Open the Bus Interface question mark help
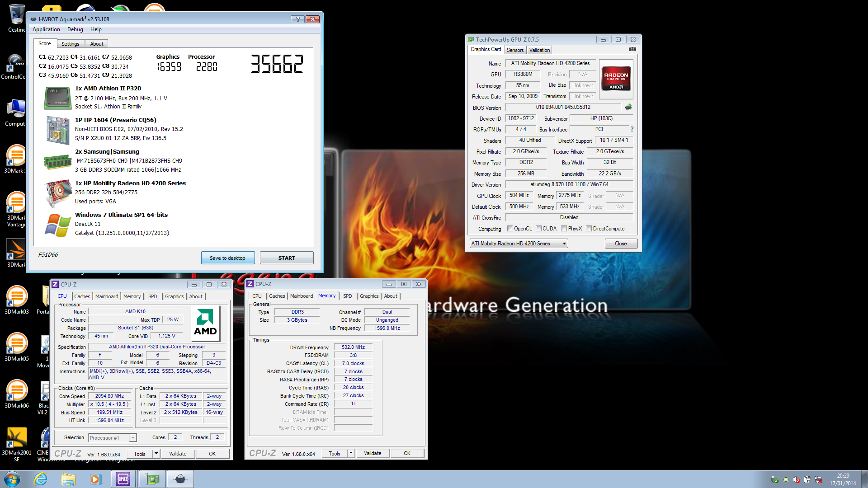Viewport: 868px width, 488px height. pyautogui.click(x=632, y=129)
